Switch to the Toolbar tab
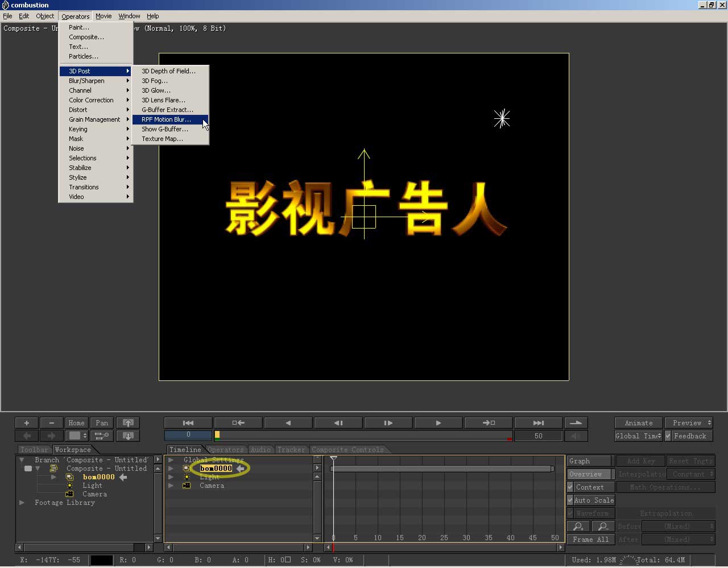728x568 pixels. pos(34,450)
